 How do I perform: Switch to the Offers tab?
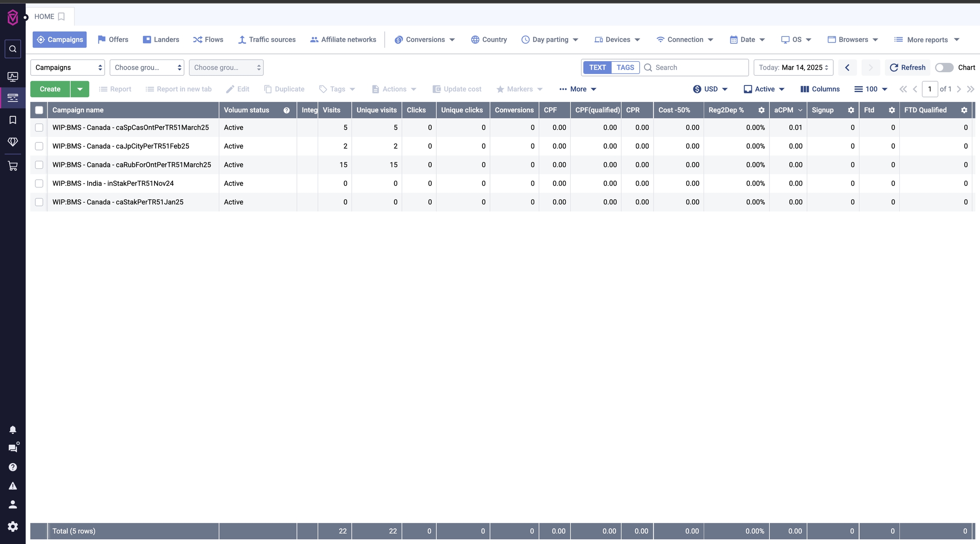pos(113,40)
